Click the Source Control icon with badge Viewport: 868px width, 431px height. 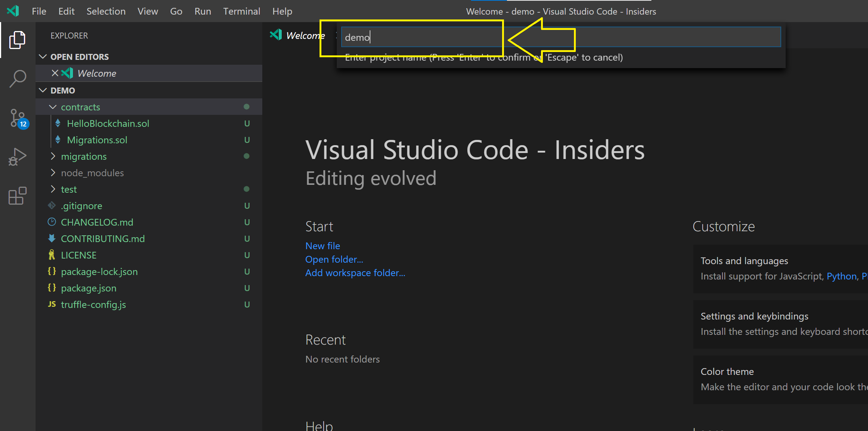pos(16,117)
